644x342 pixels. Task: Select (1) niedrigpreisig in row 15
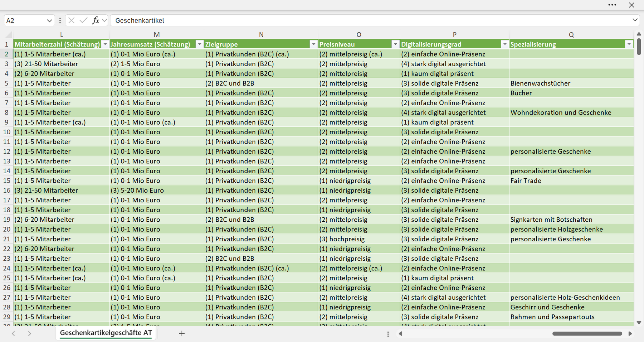[x=359, y=181]
